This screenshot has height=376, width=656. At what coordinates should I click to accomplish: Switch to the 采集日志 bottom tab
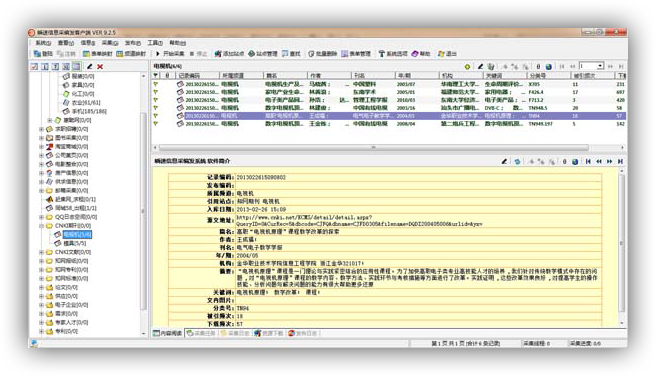(235, 333)
